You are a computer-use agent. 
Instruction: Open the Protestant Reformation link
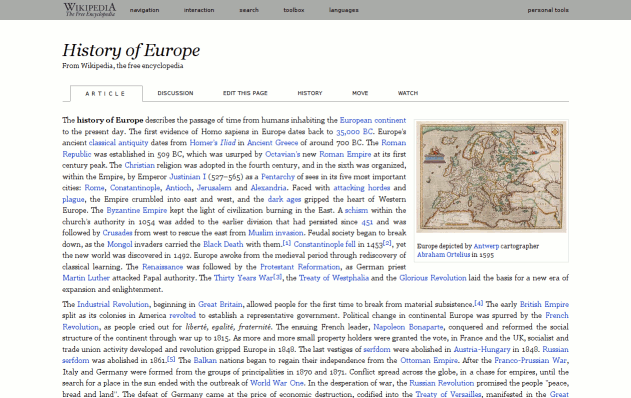click(x=300, y=267)
